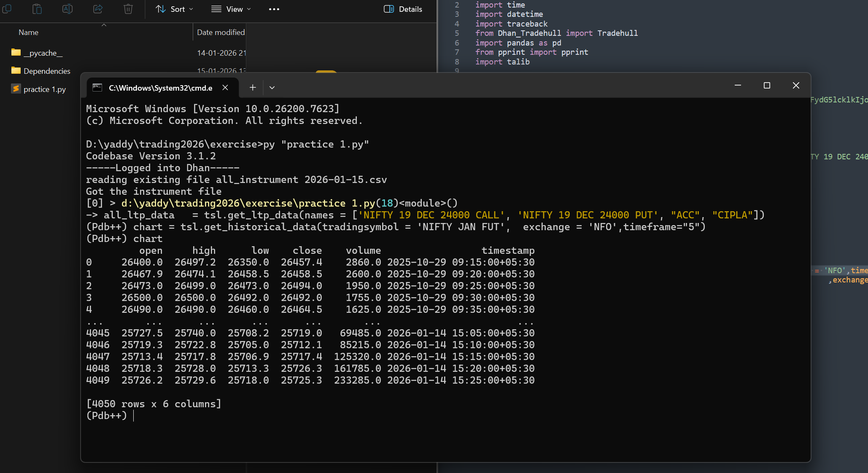
Task: Click the Rename icon in toolbar
Action: pyautogui.click(x=67, y=8)
